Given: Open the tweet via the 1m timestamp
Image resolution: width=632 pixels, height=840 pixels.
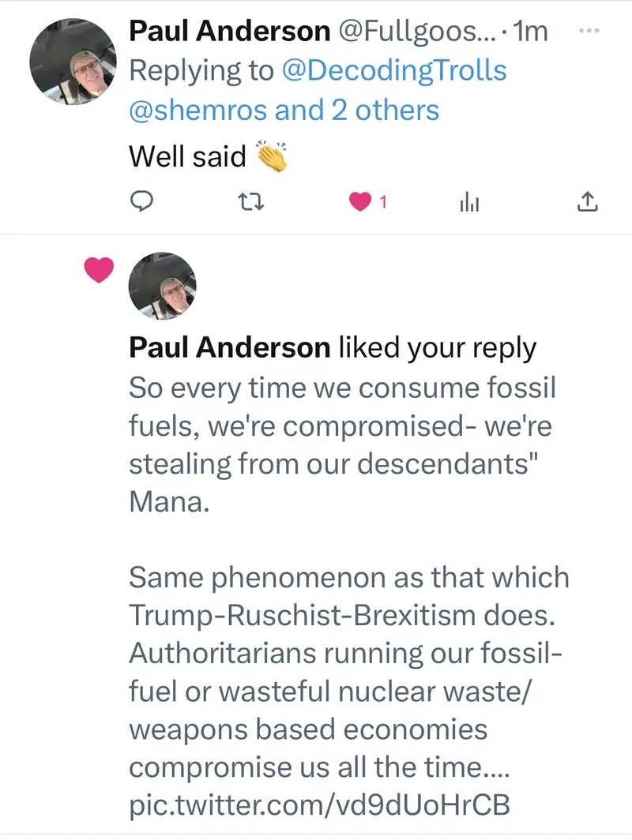Looking at the screenshot, I should click(x=531, y=31).
